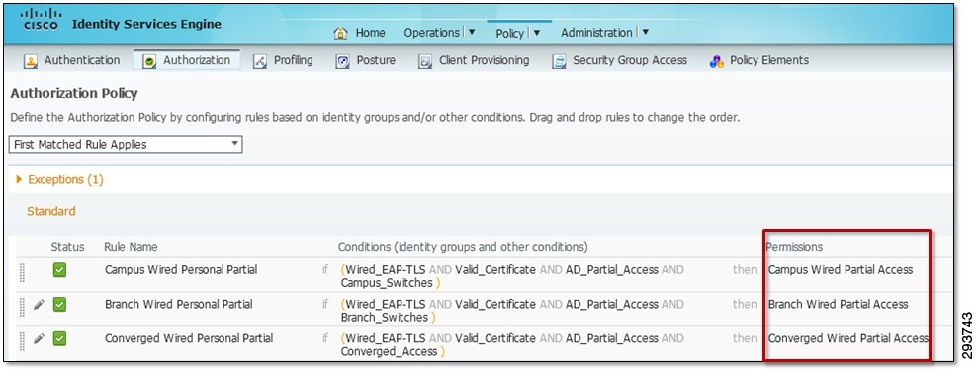Screen dimensions: 980x371
Task: Select rule name Converged Wired Personal Partial
Action: pos(189,338)
